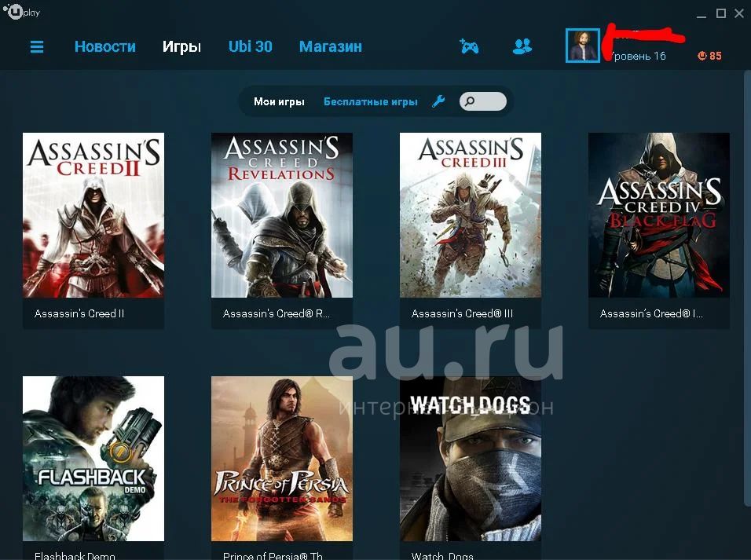Click the vertical scrollbar of the game list
Screen dimensions: 751x560
pyautogui.click(x=747, y=287)
